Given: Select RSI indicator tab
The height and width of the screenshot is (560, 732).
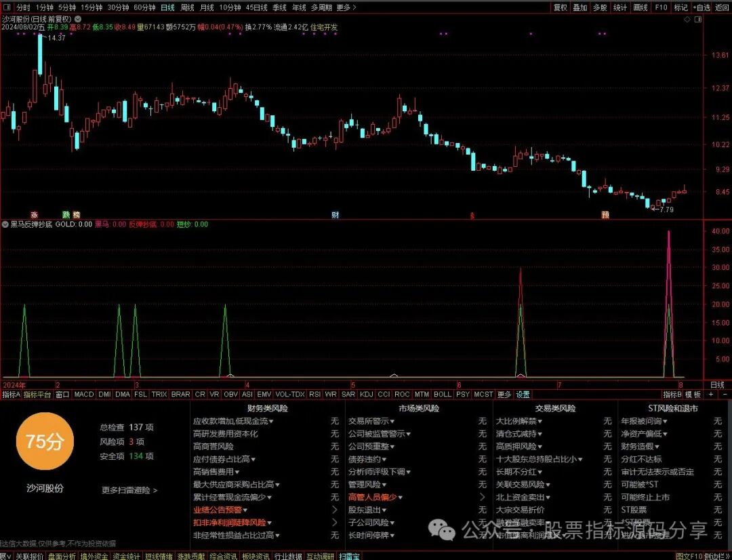Looking at the screenshot, I should tap(314, 394).
